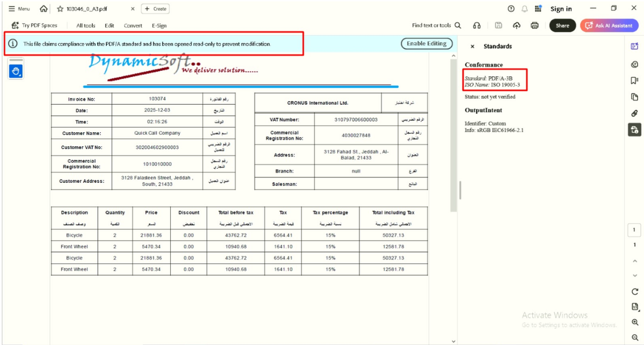Open the Help question mark icon
Screen dimensions: 644x345
tap(511, 9)
